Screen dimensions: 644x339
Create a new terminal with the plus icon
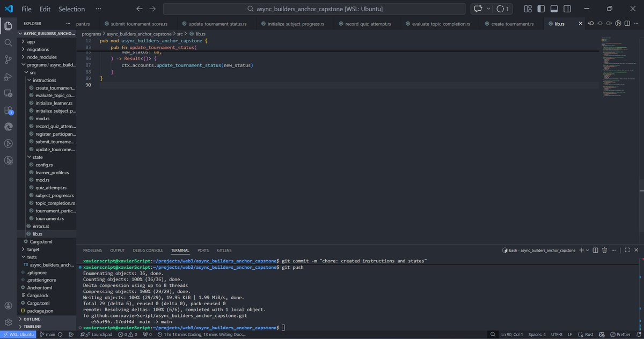pyautogui.click(x=582, y=250)
